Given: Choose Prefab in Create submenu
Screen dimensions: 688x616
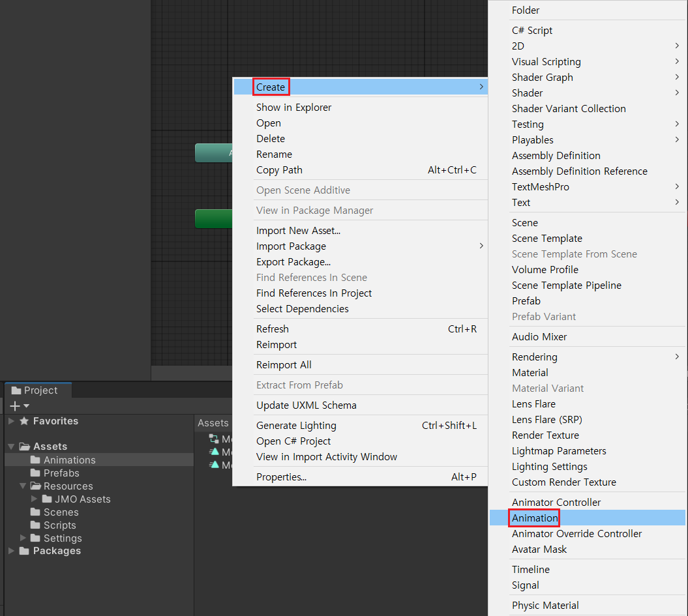Looking at the screenshot, I should [x=587, y=301].
